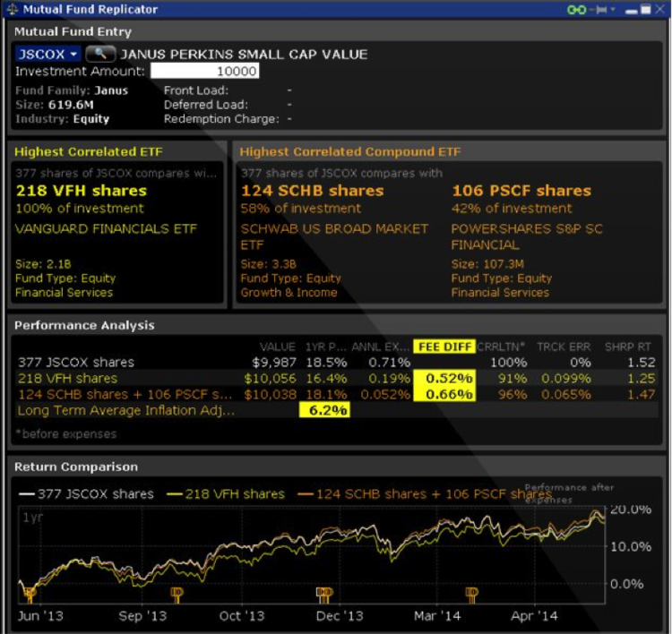This screenshot has height=634, width=672.
Task: Click the 218 VFH shares chart legend entry
Action: point(226,494)
